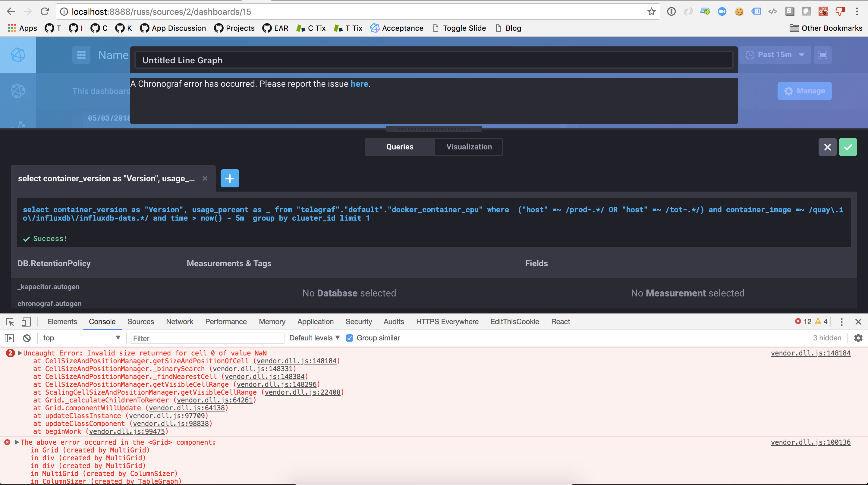This screenshot has width=868, height=485.
Task: Switch to Visualization tab
Action: pos(469,147)
